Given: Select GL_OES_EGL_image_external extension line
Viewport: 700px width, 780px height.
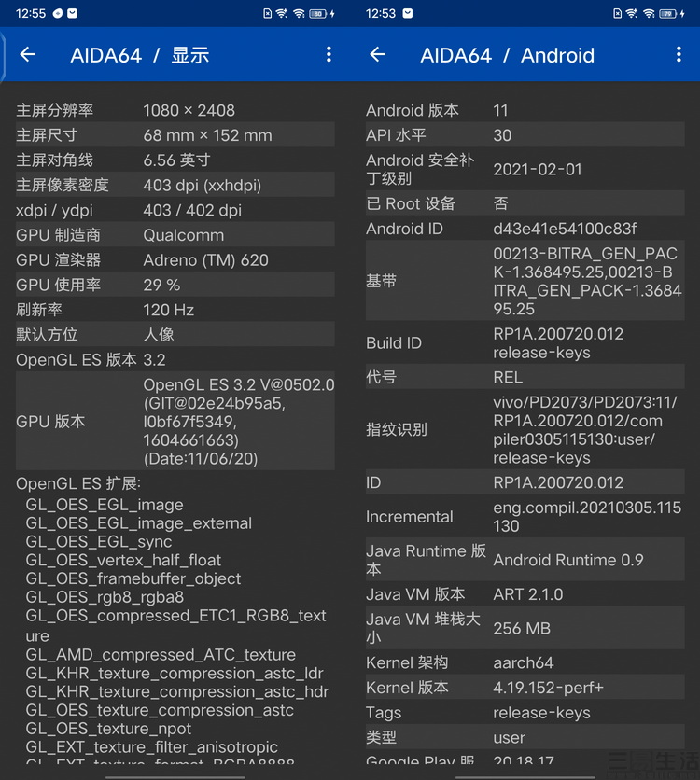Looking at the screenshot, I should 139,523.
